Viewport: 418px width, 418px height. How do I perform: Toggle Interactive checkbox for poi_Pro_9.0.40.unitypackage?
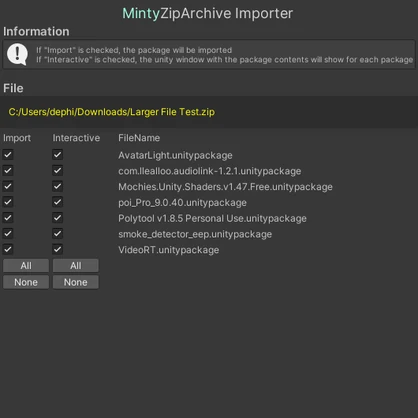(57, 202)
